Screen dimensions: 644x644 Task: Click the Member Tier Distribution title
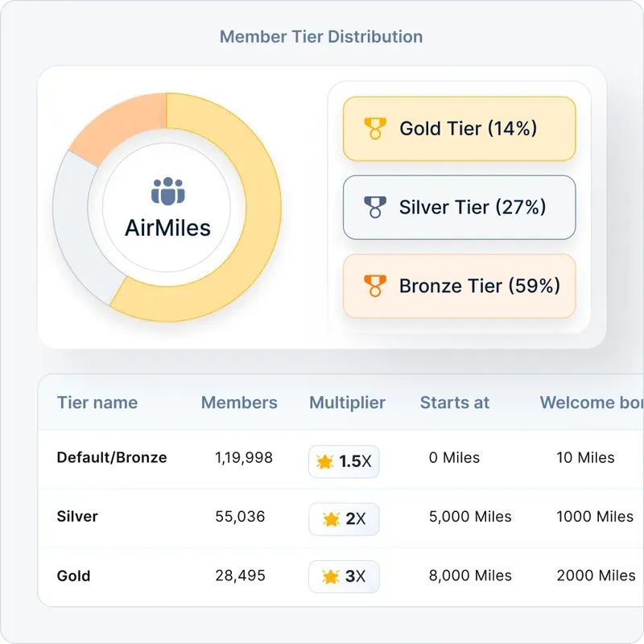click(x=320, y=36)
